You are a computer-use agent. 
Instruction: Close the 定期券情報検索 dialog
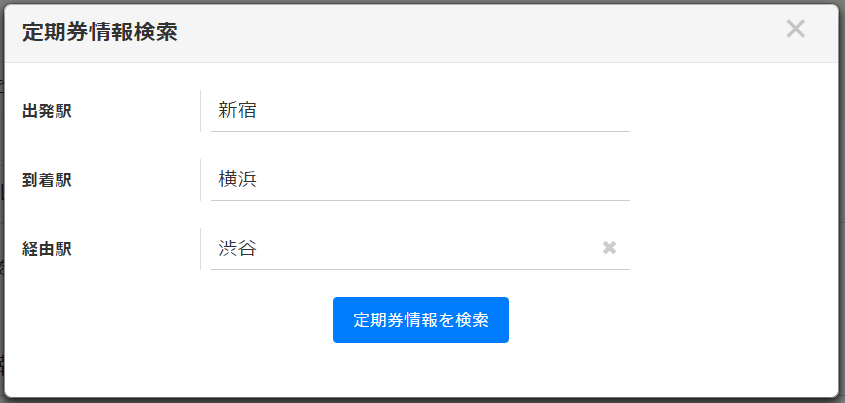click(x=795, y=29)
